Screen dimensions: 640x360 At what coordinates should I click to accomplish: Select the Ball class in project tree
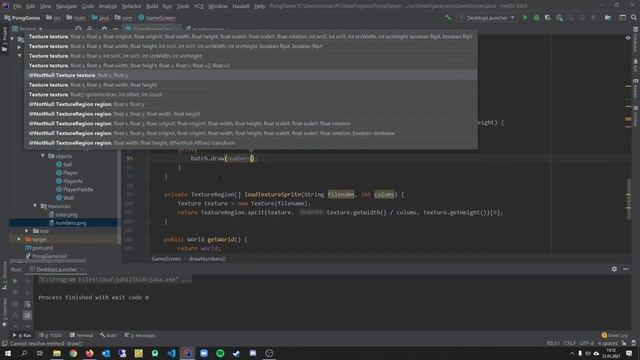pos(67,164)
